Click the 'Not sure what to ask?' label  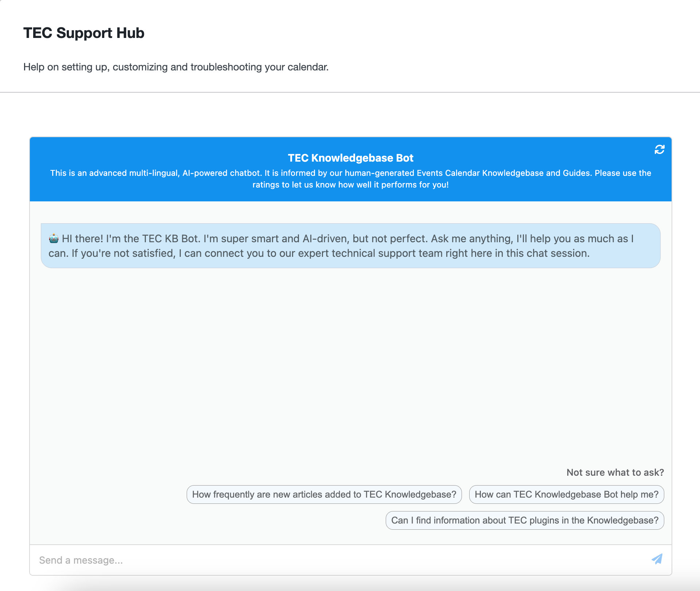[615, 472]
